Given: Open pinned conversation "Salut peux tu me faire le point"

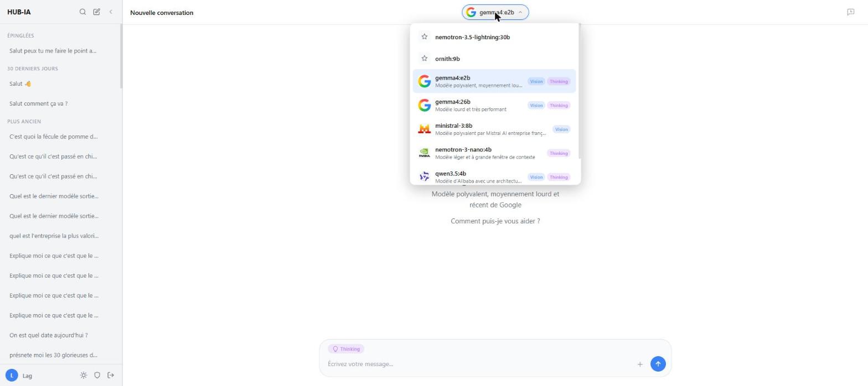Looking at the screenshot, I should 53,51.
